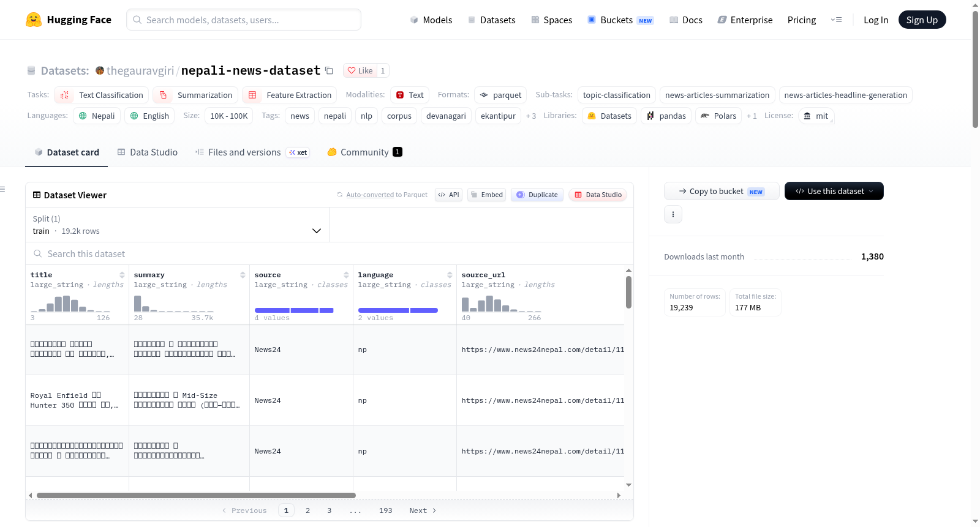The width and height of the screenshot is (980, 527).
Task: Click the Like heart button
Action: 360,70
